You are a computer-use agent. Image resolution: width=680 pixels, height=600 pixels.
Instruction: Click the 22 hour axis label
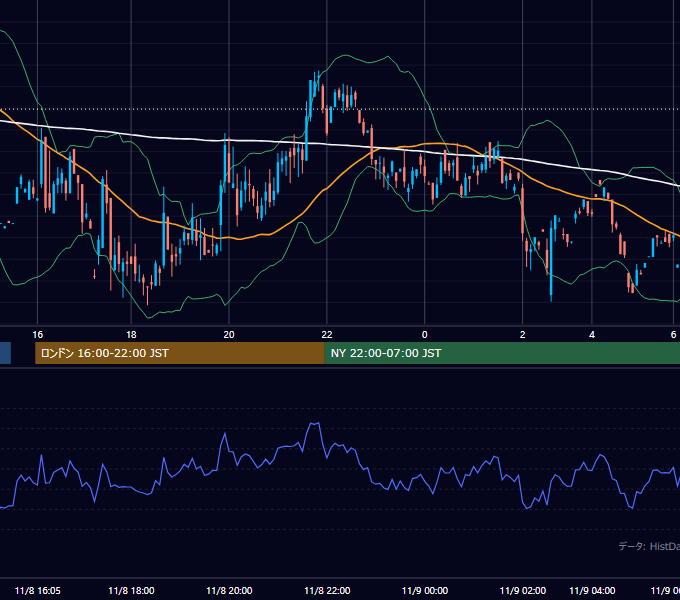327,335
